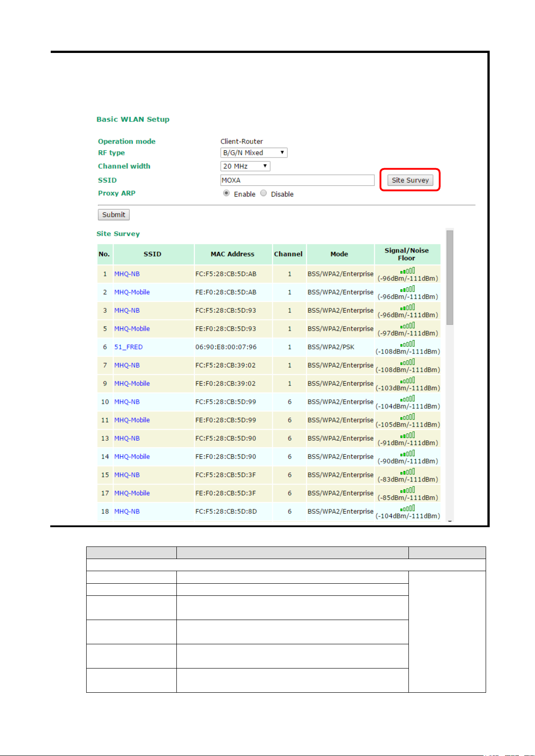535x756 pixels.
Task: Click the No. column header
Action: (105, 254)
